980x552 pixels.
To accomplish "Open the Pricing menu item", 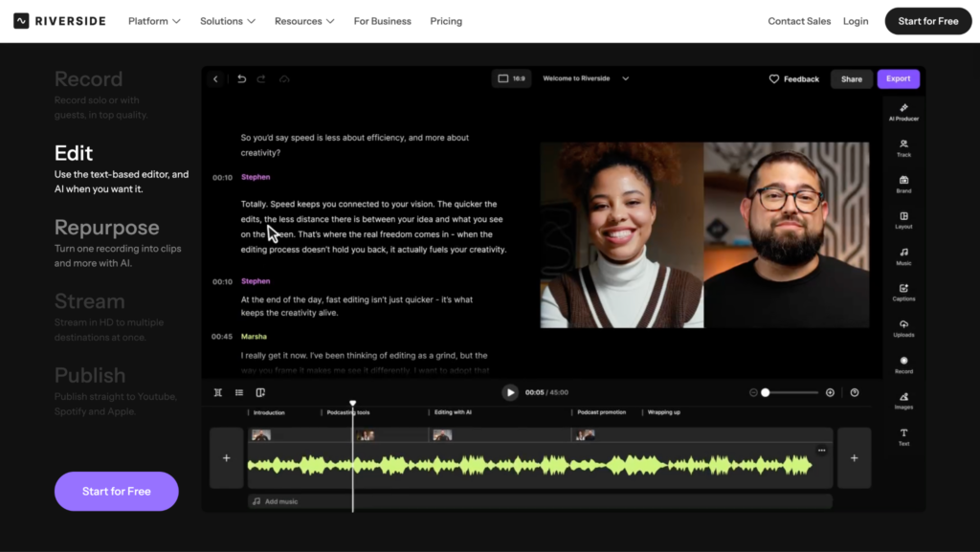I will [x=446, y=21].
